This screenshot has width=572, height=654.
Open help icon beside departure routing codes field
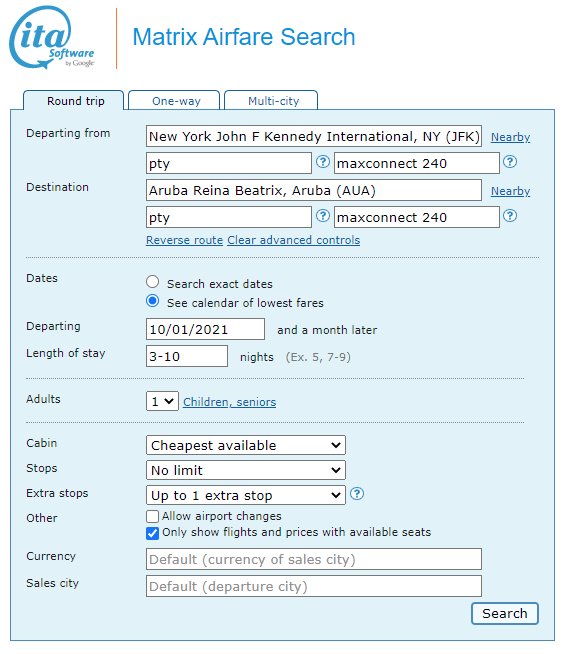[323, 162]
